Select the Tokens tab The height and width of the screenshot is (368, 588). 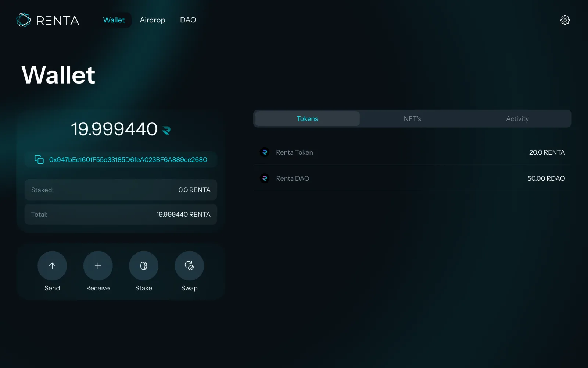point(307,118)
